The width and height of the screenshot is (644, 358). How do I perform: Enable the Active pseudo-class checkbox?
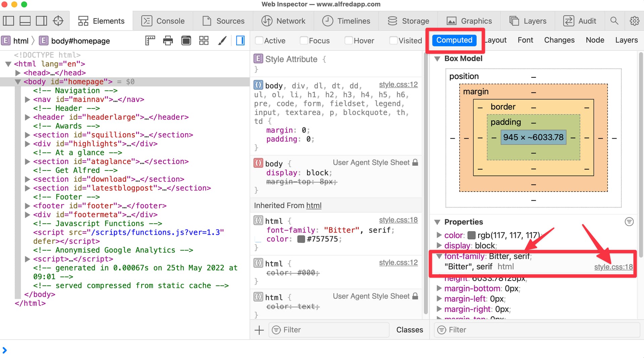click(x=259, y=41)
